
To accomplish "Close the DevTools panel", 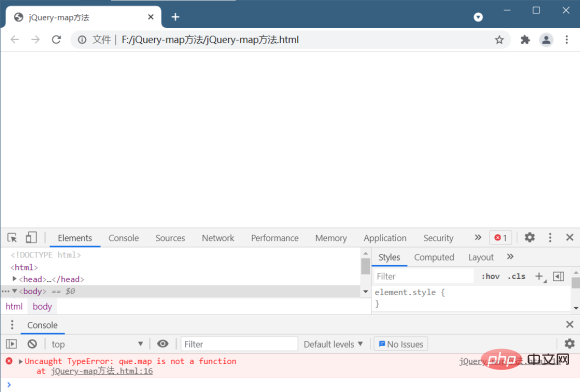I will point(570,237).
